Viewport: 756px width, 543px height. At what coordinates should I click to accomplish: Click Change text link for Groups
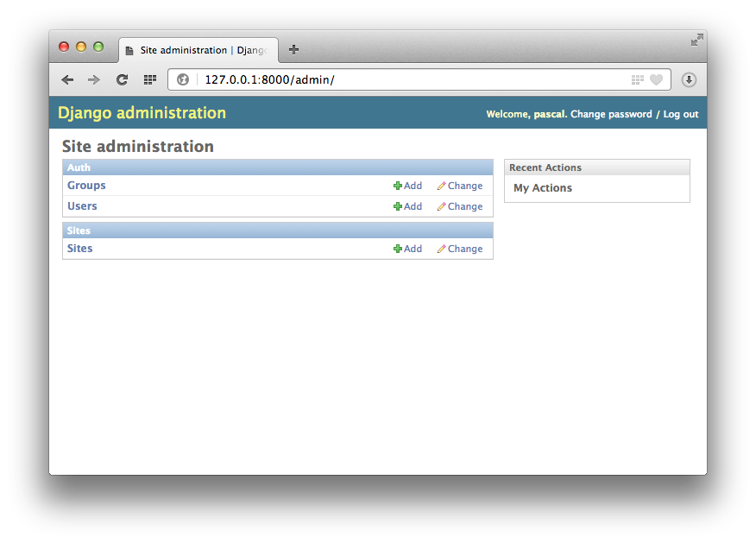(465, 186)
